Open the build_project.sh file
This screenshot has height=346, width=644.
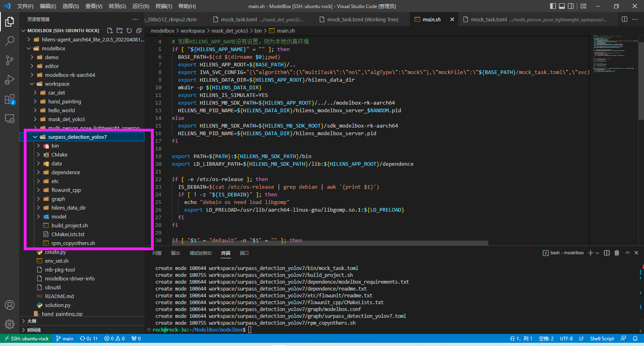[69, 225]
